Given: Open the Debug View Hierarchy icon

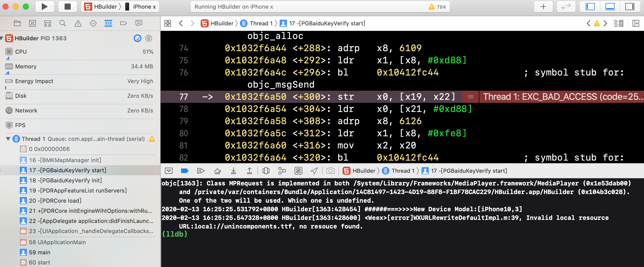Looking at the screenshot, I should tap(266, 171).
